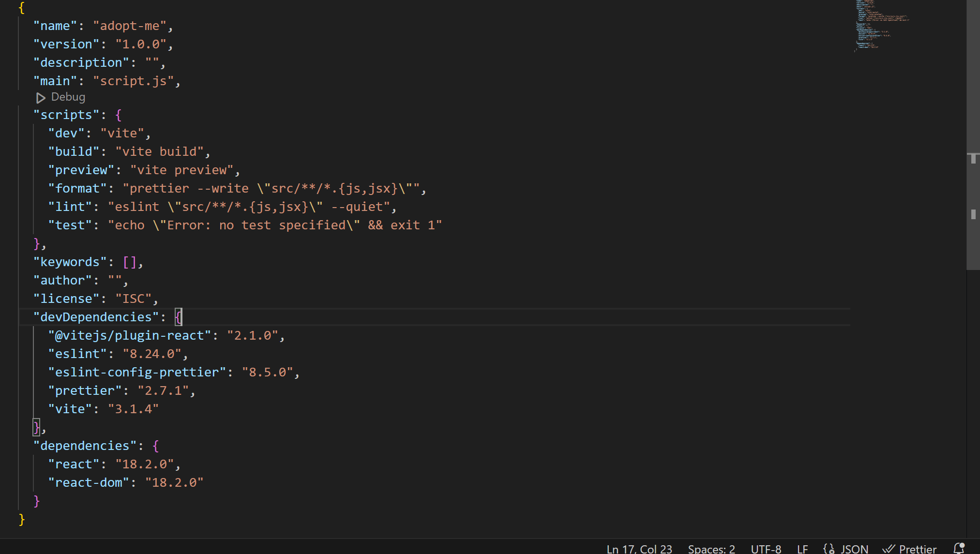Click the "eslint-config-prettier" key

tap(137, 372)
